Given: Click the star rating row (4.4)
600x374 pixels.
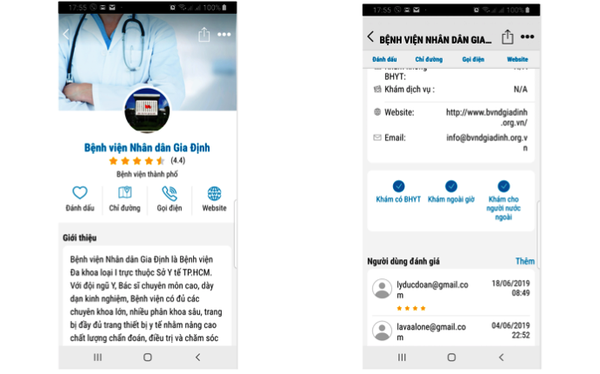Looking at the screenshot, I should (x=147, y=161).
